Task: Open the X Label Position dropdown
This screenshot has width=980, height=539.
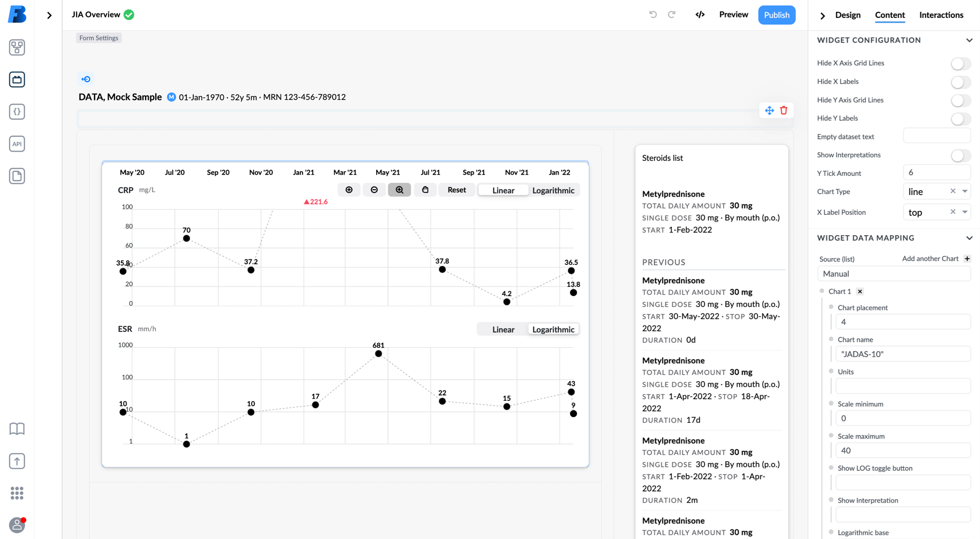Action: [x=965, y=212]
